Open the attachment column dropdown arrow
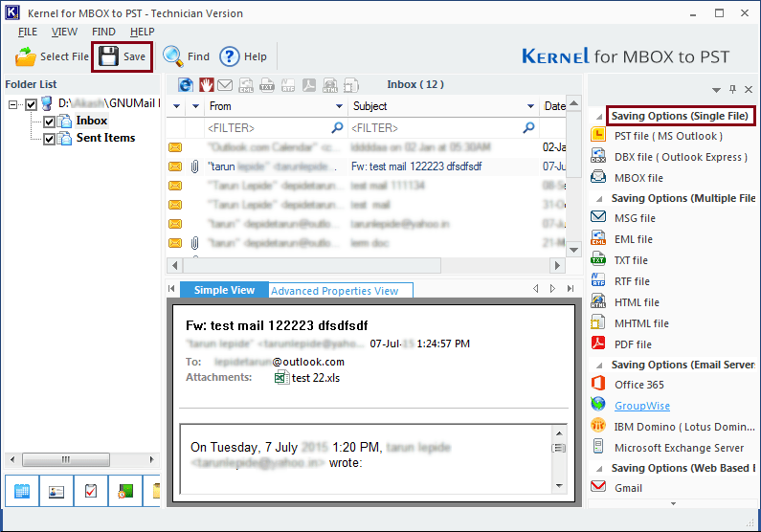 (x=195, y=106)
